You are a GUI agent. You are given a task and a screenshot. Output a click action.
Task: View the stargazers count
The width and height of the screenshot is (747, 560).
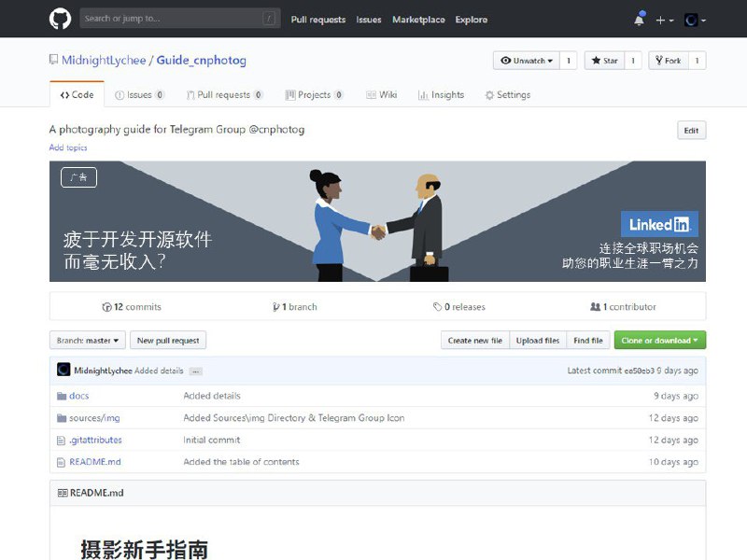pos(633,61)
